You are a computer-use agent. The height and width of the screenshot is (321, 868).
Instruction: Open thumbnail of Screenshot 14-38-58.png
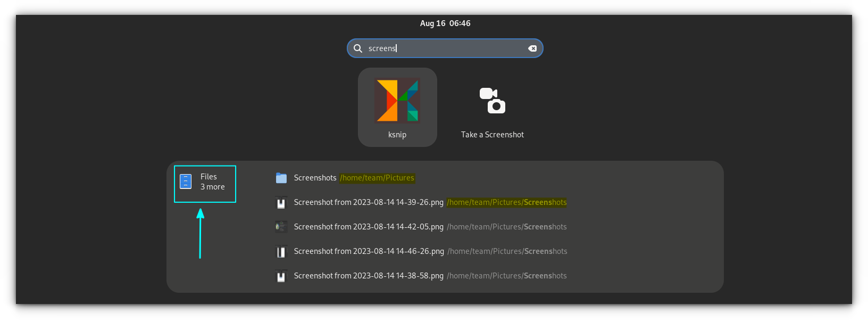[281, 276]
